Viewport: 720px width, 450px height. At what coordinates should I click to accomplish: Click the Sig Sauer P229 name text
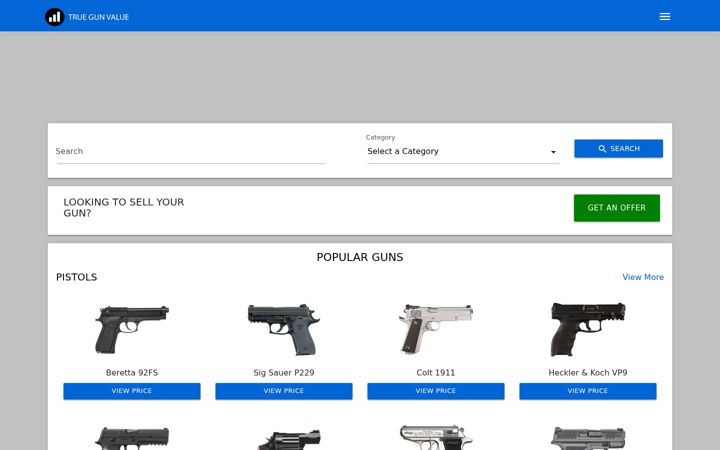[x=284, y=372]
